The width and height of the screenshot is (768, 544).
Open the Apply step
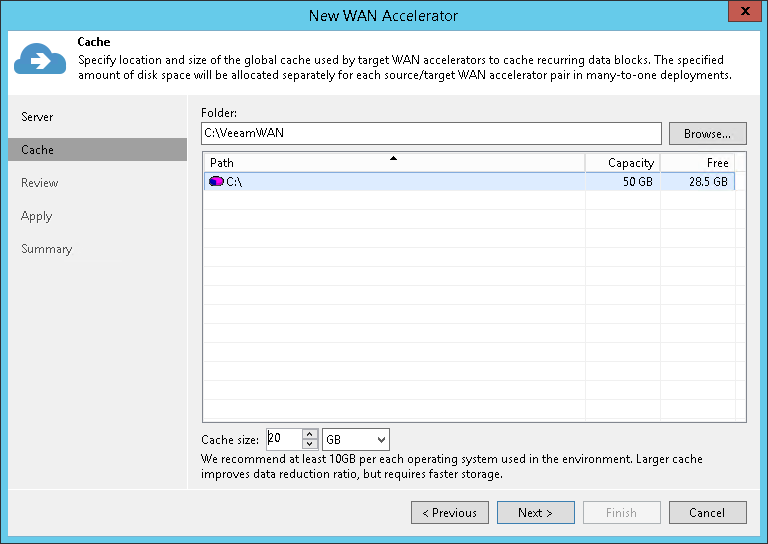point(36,216)
